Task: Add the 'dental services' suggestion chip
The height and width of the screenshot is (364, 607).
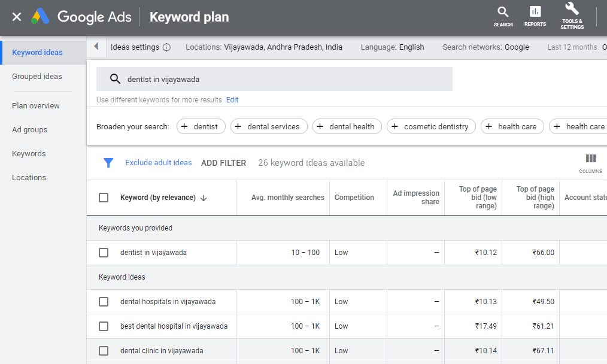Action: click(269, 126)
